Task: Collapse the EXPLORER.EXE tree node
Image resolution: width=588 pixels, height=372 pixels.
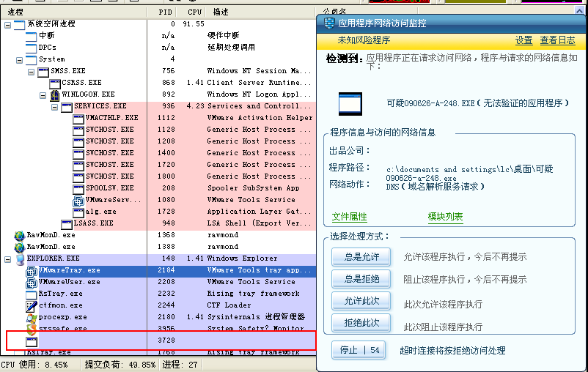Action: pos(7,259)
